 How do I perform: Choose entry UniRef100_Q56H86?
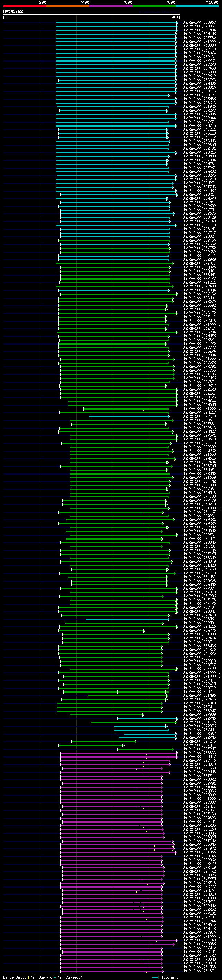pyautogui.click(x=199, y=99)
